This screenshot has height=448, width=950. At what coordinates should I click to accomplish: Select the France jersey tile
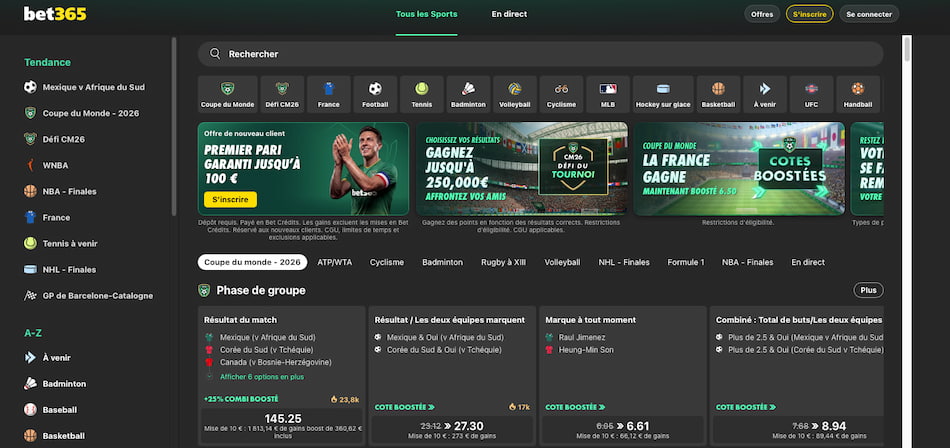[328, 95]
